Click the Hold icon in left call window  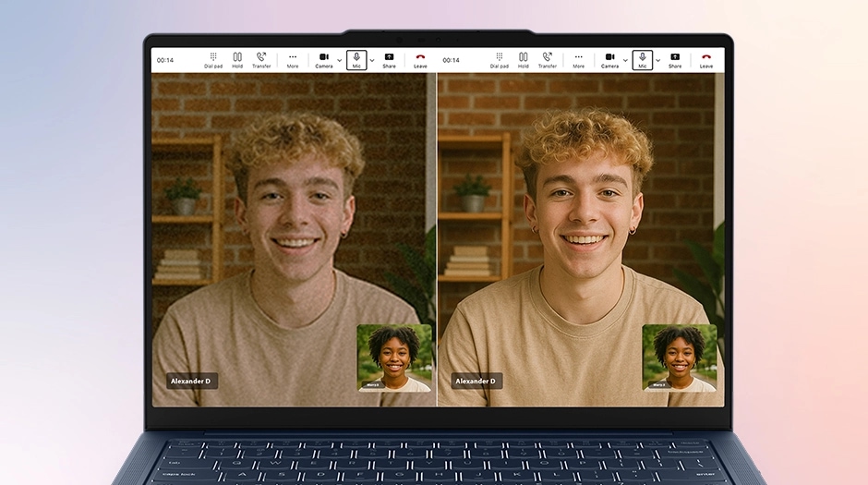click(x=237, y=60)
